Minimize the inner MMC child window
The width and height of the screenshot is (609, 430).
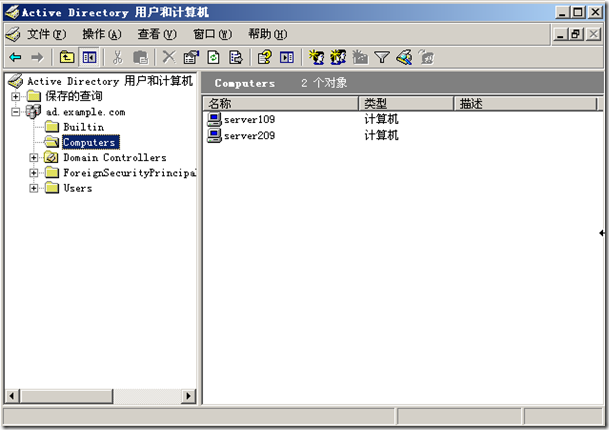coord(560,34)
